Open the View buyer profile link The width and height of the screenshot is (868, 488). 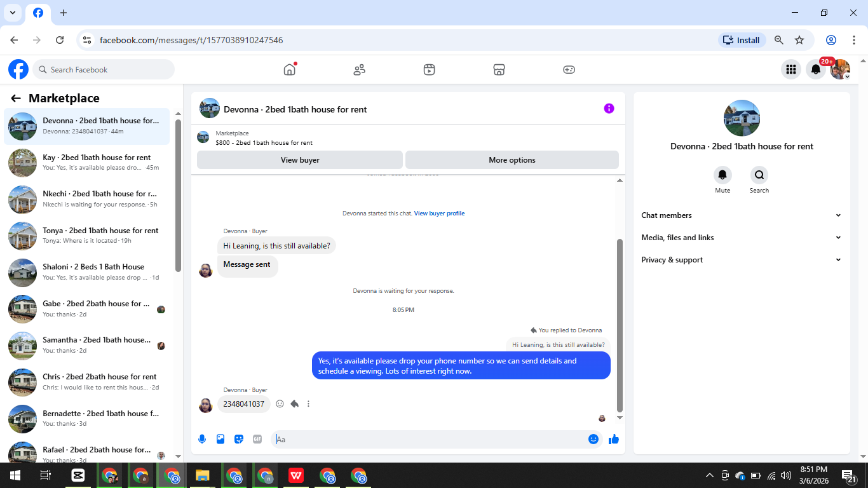439,213
